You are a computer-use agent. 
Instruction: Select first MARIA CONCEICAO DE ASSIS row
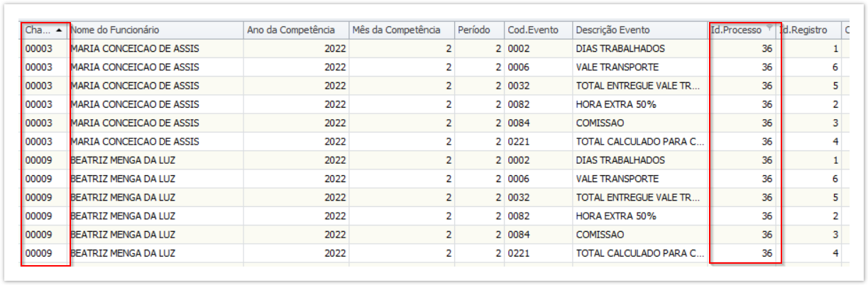tap(134, 49)
